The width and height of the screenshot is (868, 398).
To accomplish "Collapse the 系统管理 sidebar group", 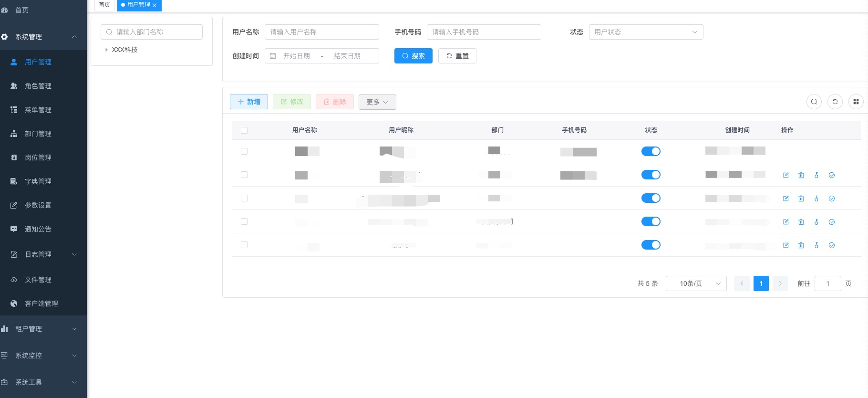I will [x=43, y=37].
